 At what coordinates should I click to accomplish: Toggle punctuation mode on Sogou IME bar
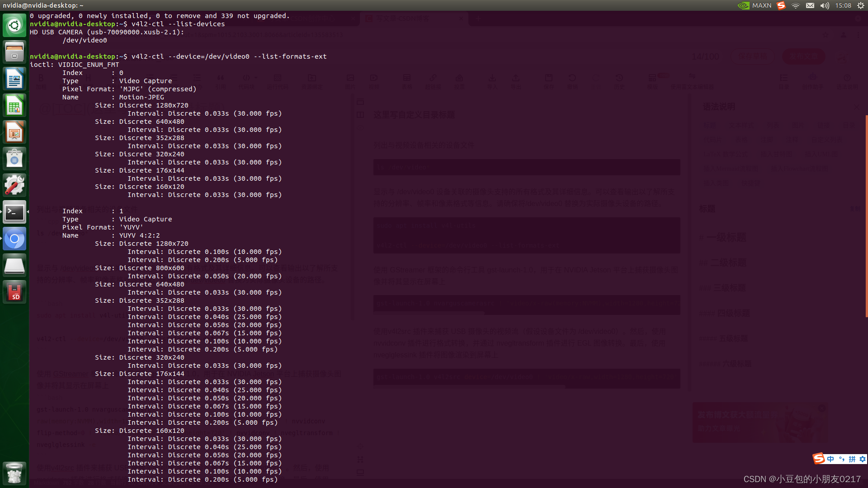841,459
